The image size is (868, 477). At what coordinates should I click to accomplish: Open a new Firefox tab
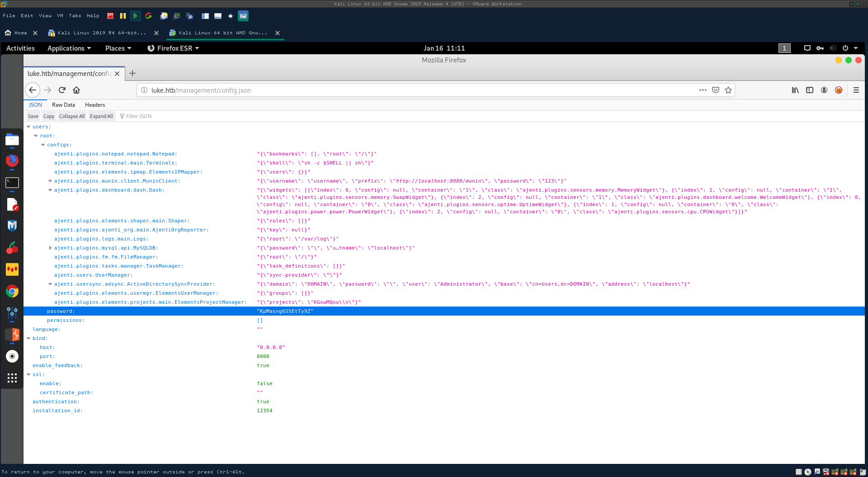[x=132, y=73]
